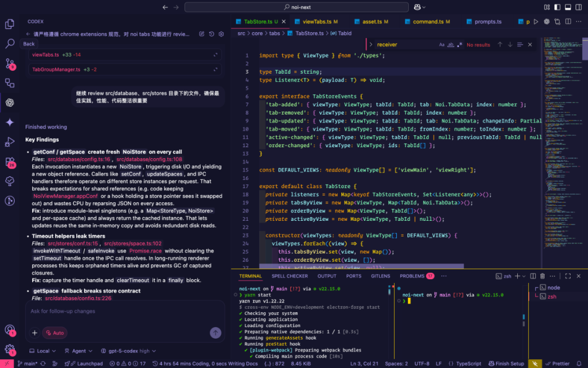This screenshot has width=588, height=368.
Task: Expand TabGroupManager.ts diff entry
Action: [215, 69]
